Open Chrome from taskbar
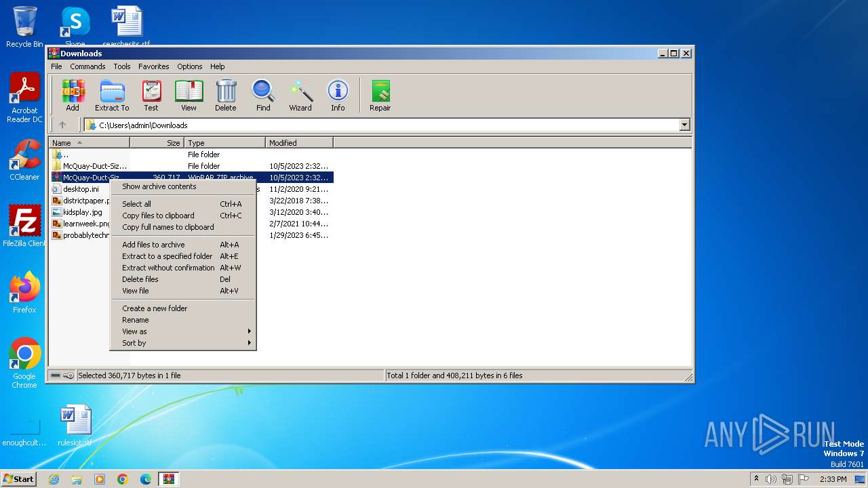Viewport: 868px width, 488px height. (123, 479)
